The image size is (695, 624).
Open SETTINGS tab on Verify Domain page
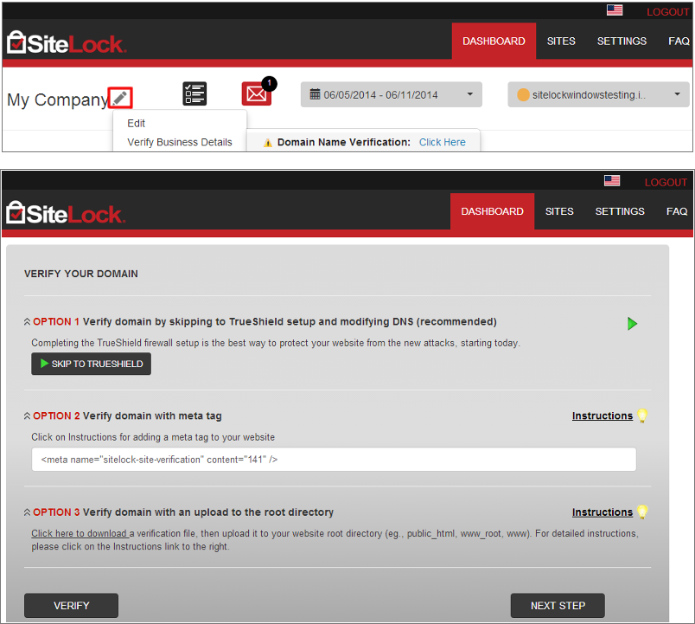coord(620,211)
